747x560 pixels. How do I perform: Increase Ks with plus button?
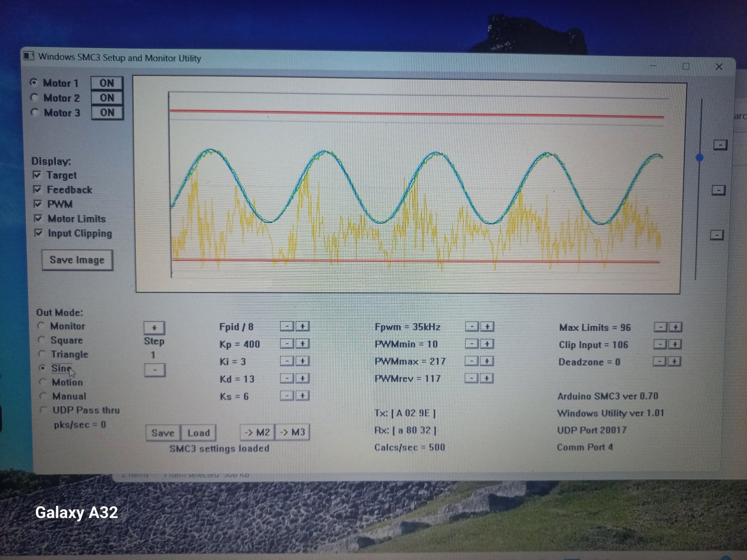302,396
